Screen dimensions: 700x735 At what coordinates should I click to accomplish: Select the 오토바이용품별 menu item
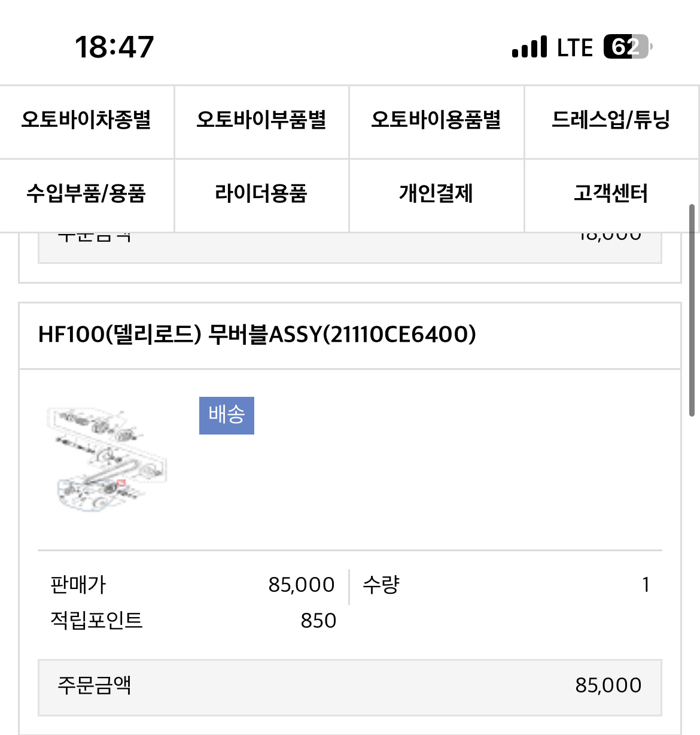436,122
